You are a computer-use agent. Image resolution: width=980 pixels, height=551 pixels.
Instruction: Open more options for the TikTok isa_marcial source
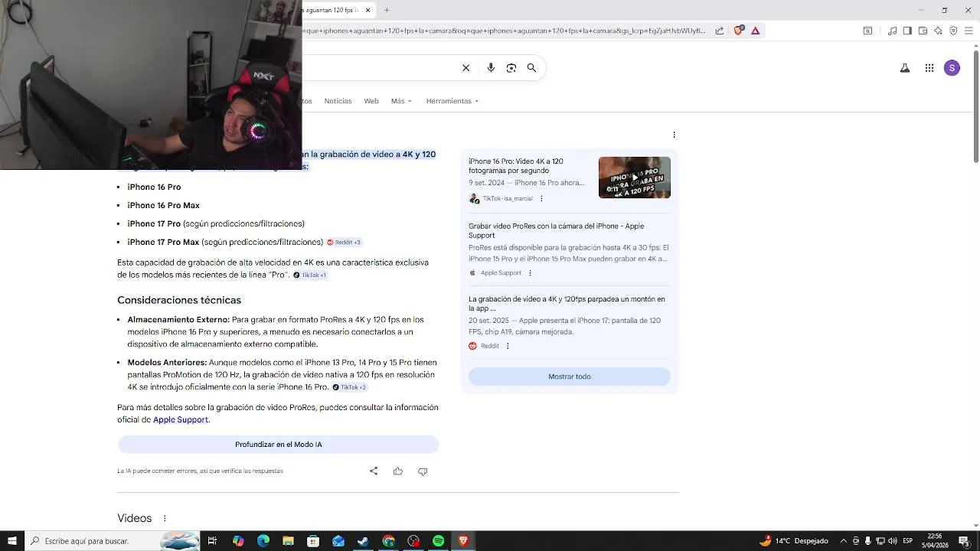[x=541, y=199]
